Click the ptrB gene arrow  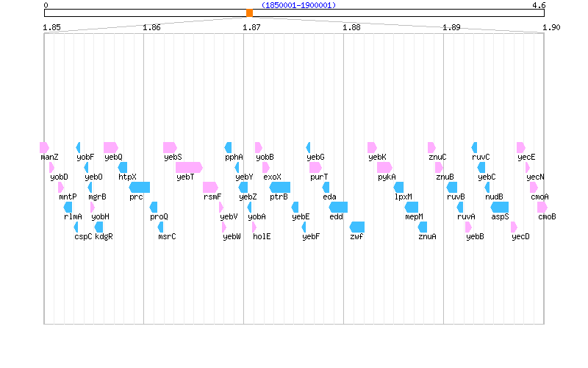coord(280,187)
